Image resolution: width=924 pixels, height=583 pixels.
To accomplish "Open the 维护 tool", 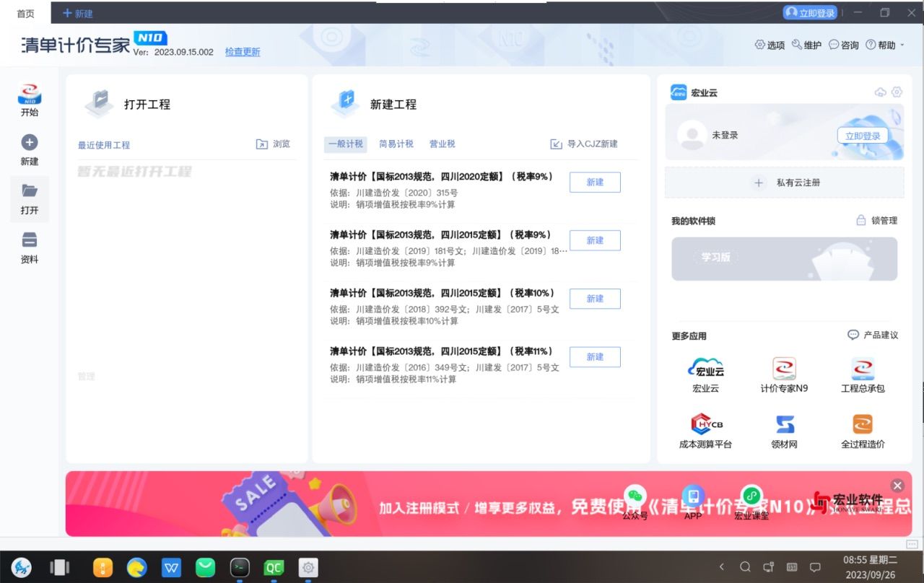I will 806,45.
